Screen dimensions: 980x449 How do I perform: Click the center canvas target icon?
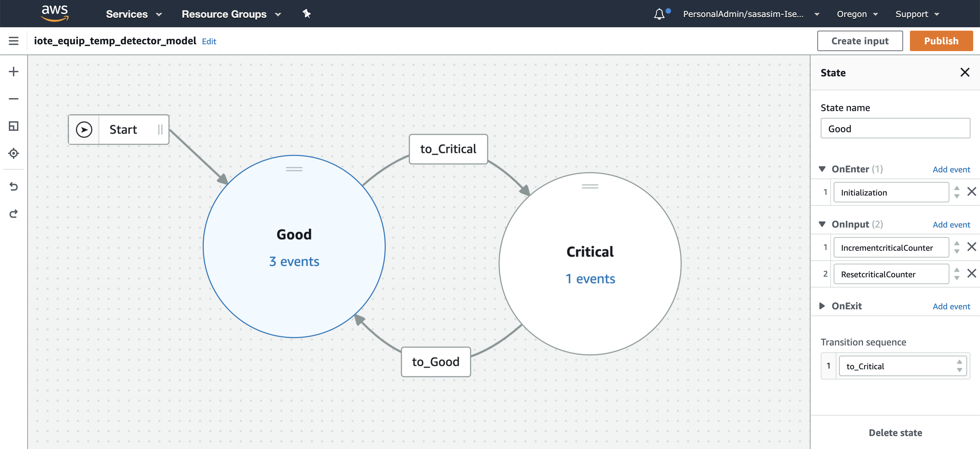coord(14,154)
